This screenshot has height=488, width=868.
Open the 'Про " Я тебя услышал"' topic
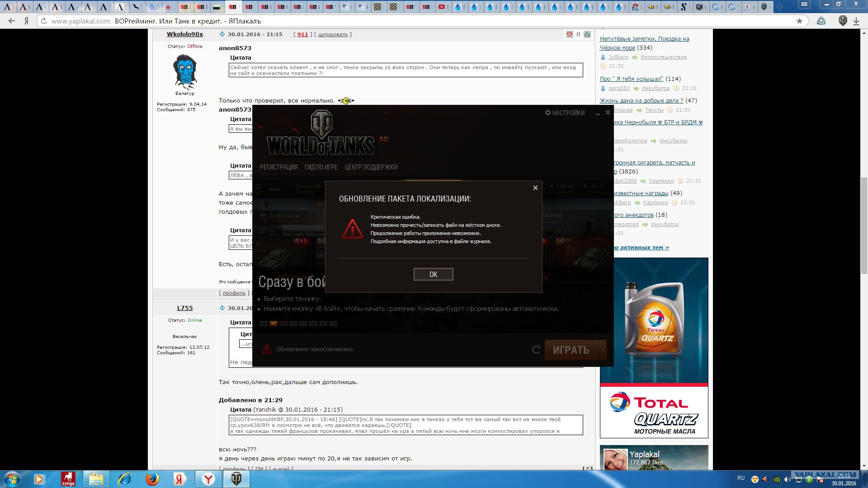632,79
